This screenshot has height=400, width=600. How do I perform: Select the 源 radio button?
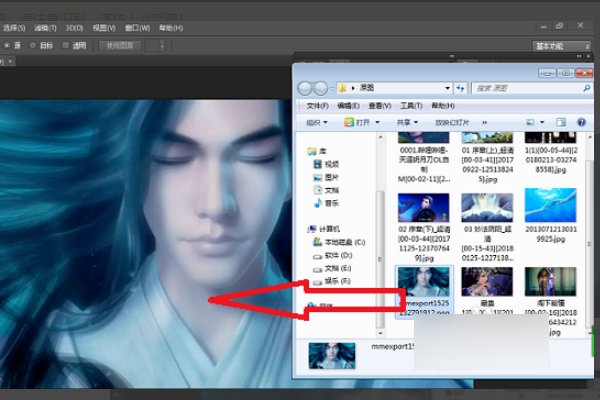click(7, 46)
